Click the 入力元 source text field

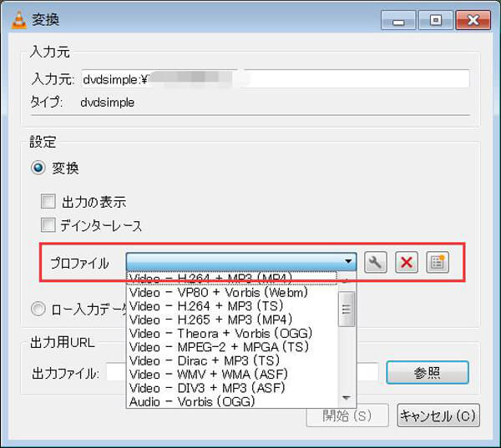click(x=276, y=78)
